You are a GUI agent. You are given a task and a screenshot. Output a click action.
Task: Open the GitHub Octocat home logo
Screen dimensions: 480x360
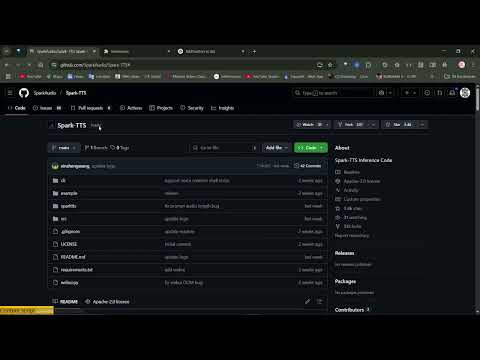[24, 93]
